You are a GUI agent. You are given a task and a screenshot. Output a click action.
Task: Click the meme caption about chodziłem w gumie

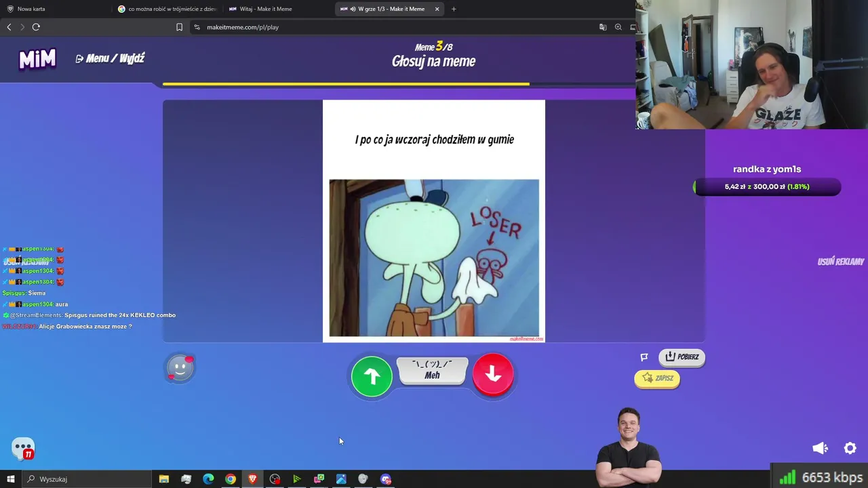434,140
